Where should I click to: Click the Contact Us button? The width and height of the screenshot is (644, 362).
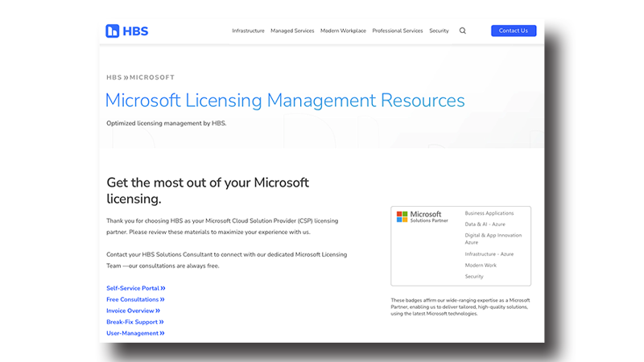[514, 31]
